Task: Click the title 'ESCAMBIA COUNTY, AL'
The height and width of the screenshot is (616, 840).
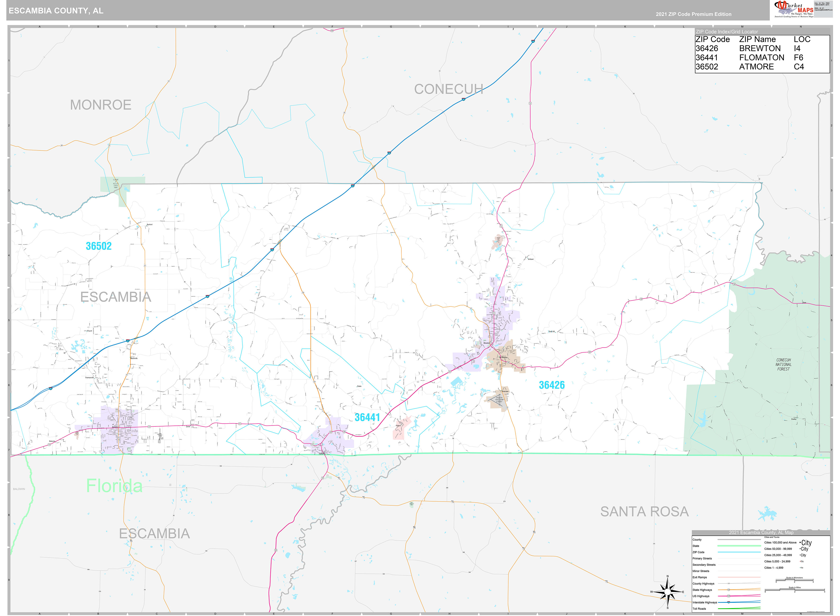Action: click(56, 11)
